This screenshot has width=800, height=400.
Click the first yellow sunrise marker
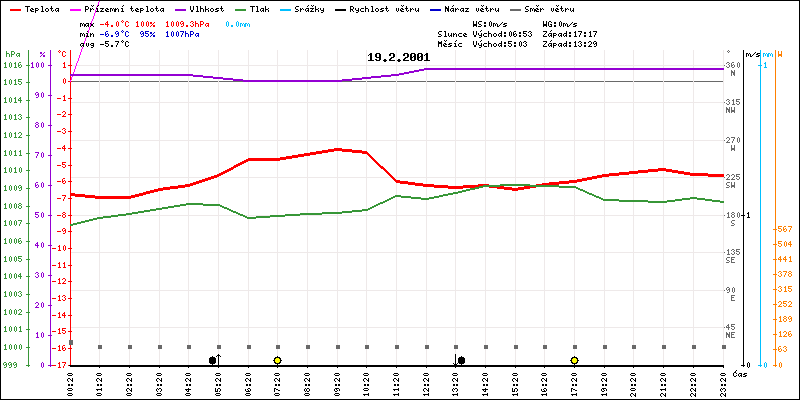click(x=277, y=360)
